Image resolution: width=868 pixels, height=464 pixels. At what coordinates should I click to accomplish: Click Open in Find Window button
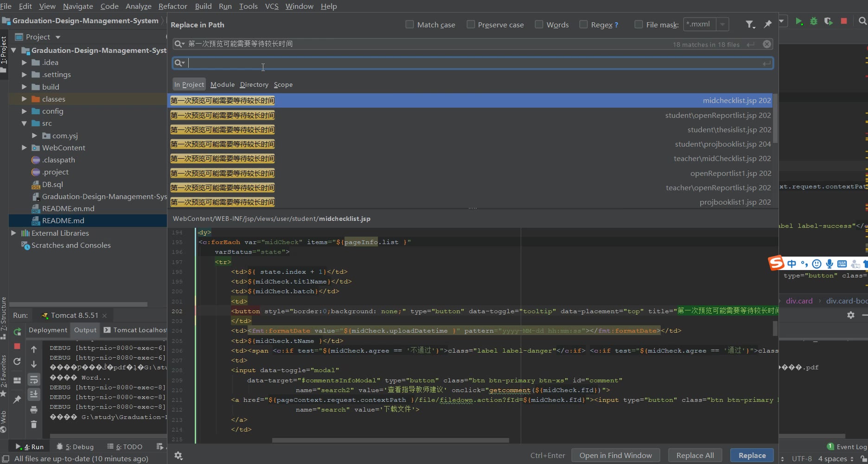pyautogui.click(x=615, y=455)
